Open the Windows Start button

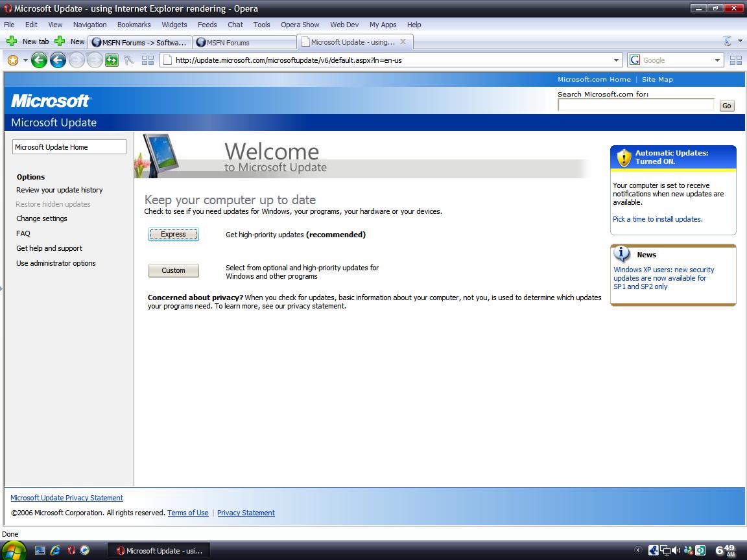point(14,551)
